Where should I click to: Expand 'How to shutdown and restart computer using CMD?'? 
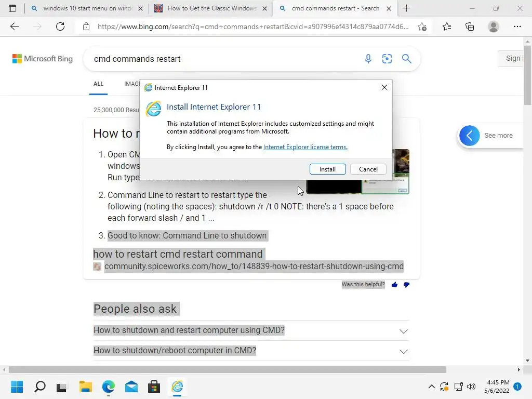pyautogui.click(x=251, y=330)
